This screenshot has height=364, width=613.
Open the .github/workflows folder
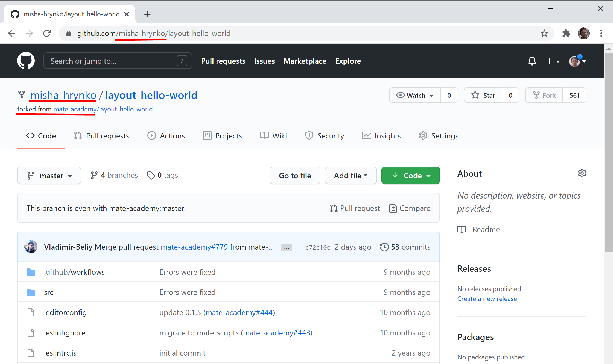(x=74, y=272)
